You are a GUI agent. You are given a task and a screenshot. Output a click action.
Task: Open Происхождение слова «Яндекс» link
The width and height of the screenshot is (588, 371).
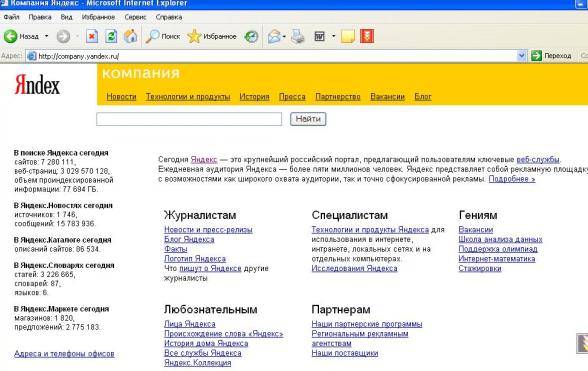(x=224, y=333)
